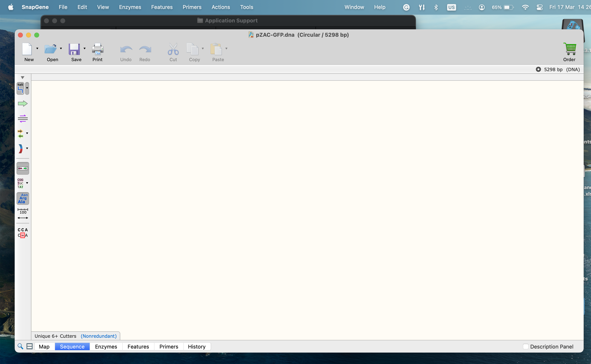
Task: Open the enzyme display dropdown arrow
Action: 27,88
